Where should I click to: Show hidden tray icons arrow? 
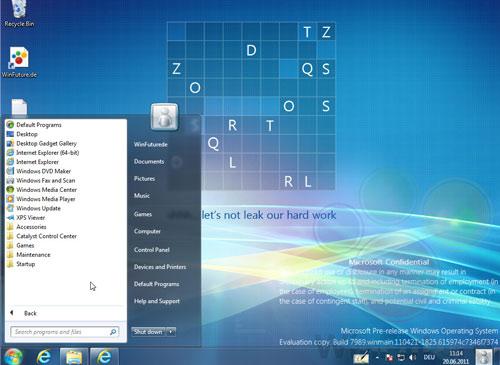[x=377, y=358]
